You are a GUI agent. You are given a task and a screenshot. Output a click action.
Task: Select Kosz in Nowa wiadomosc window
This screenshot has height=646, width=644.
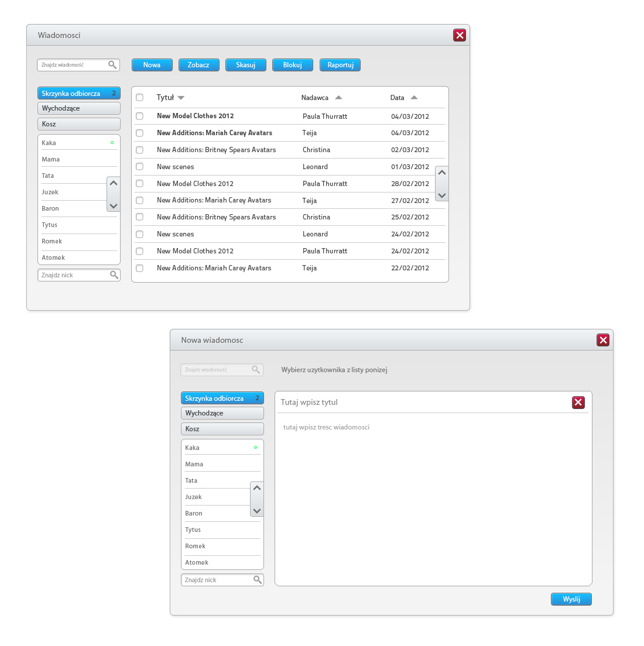coord(222,429)
